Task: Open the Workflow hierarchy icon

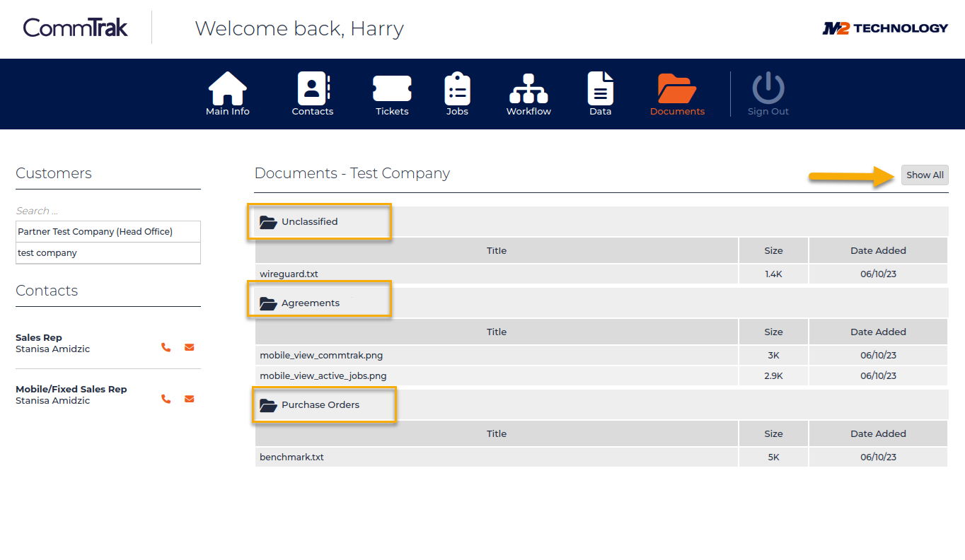Action: point(528,89)
